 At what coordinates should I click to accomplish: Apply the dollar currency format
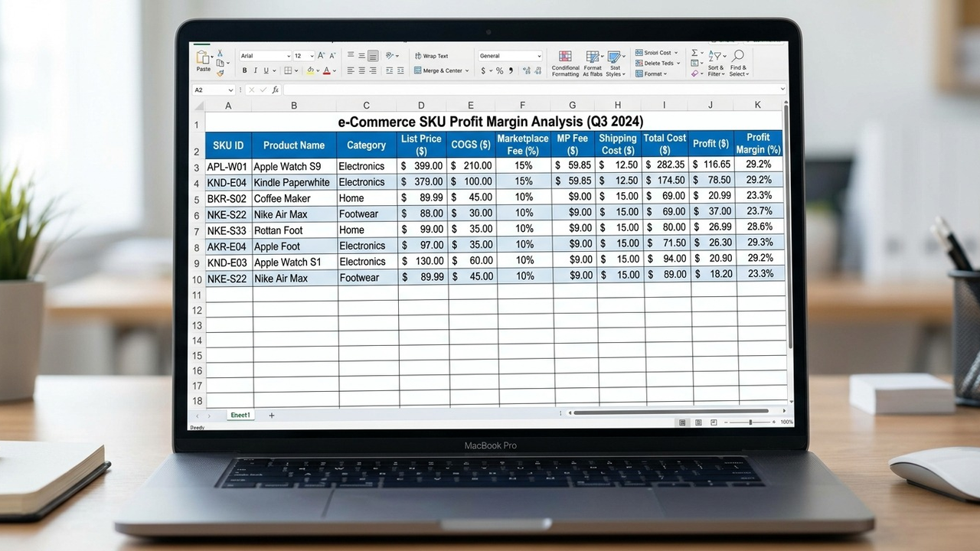484,70
